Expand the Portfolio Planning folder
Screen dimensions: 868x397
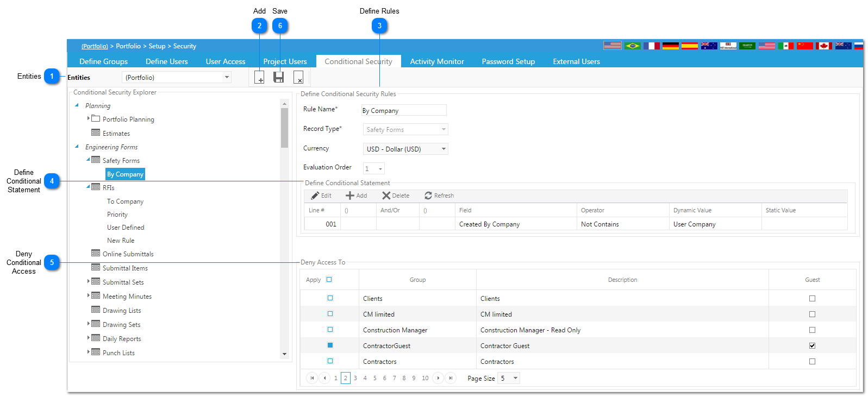[x=89, y=118]
